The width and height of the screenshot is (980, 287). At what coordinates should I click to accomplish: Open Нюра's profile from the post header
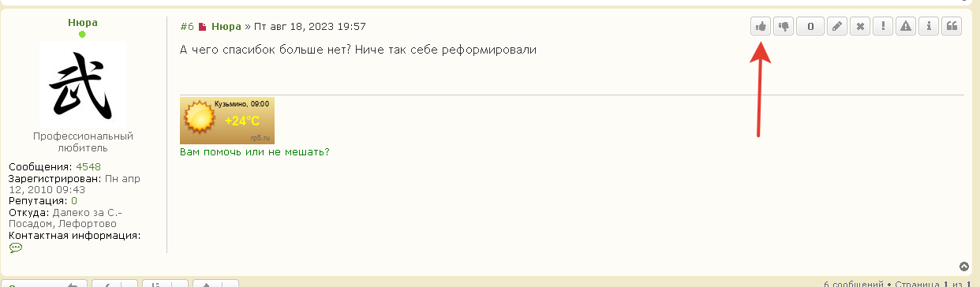[226, 27]
